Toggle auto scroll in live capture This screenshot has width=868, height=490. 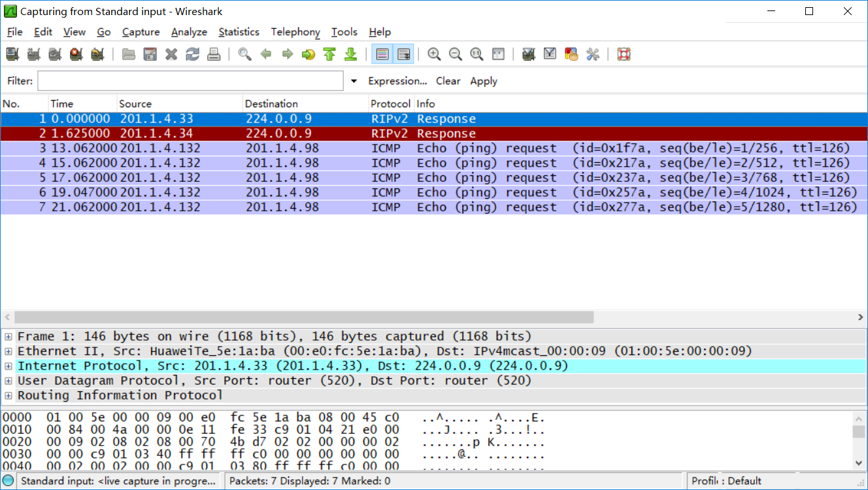(x=403, y=54)
